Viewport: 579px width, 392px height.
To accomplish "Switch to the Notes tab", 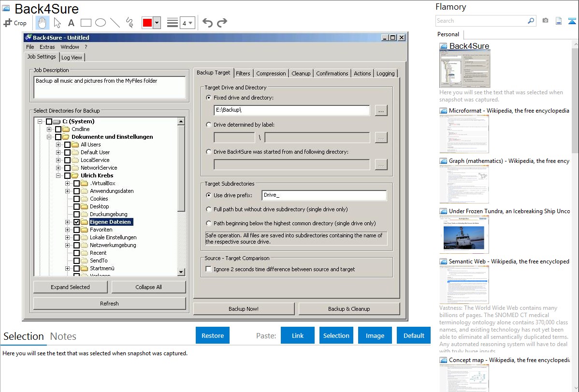I will (63, 336).
